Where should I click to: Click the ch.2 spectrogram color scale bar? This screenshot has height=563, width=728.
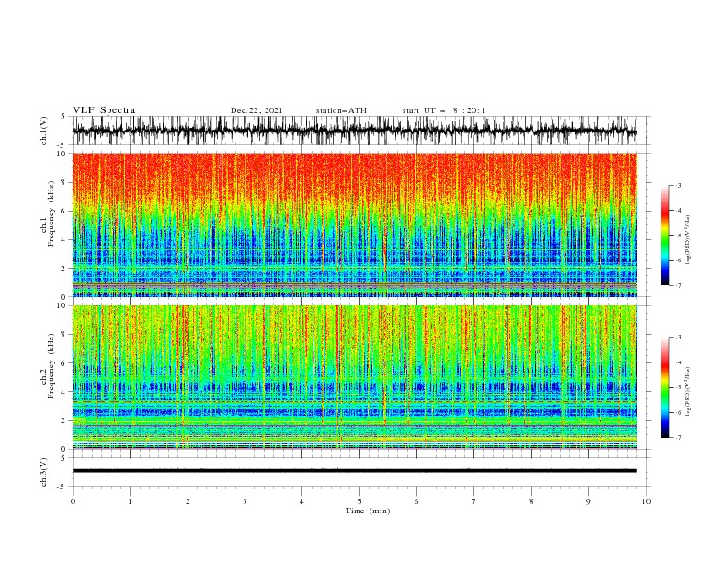pyautogui.click(x=665, y=387)
